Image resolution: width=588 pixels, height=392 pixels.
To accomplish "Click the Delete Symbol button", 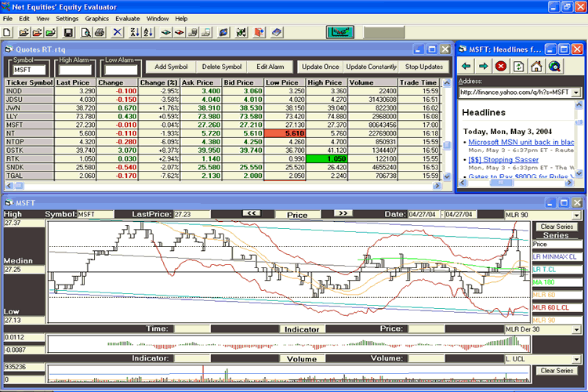I will pos(222,67).
